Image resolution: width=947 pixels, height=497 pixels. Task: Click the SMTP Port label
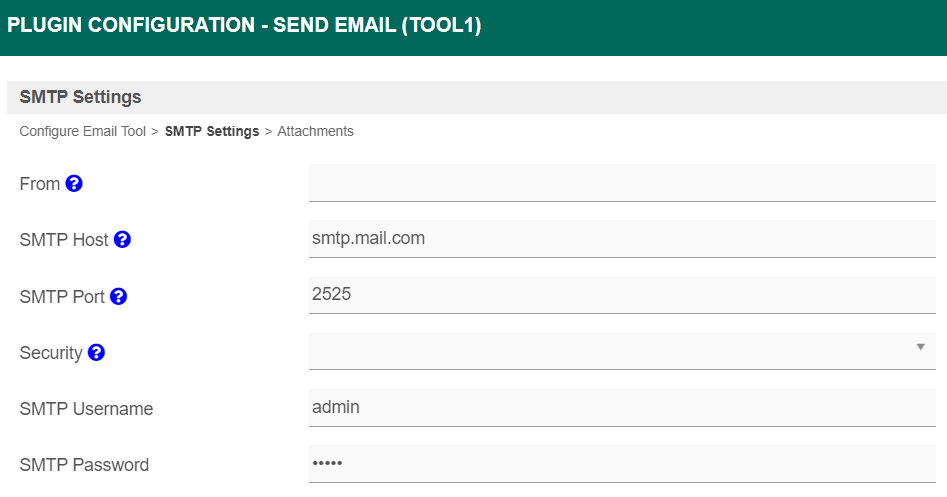tap(62, 297)
